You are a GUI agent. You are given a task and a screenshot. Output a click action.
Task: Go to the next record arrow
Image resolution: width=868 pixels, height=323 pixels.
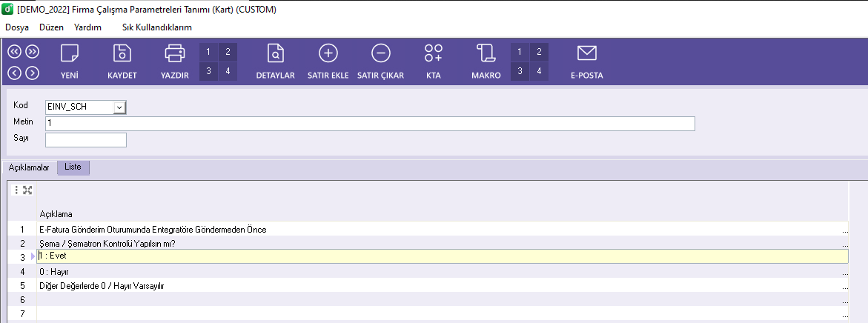tap(32, 72)
